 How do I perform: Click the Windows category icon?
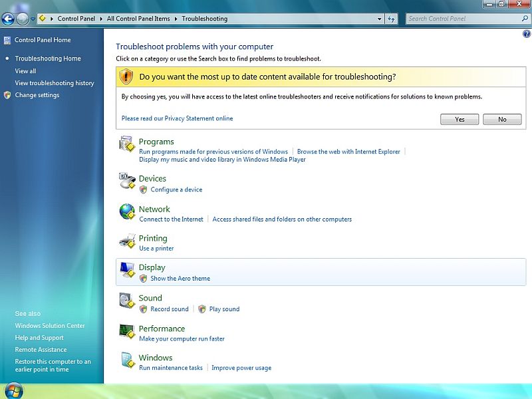(x=126, y=360)
